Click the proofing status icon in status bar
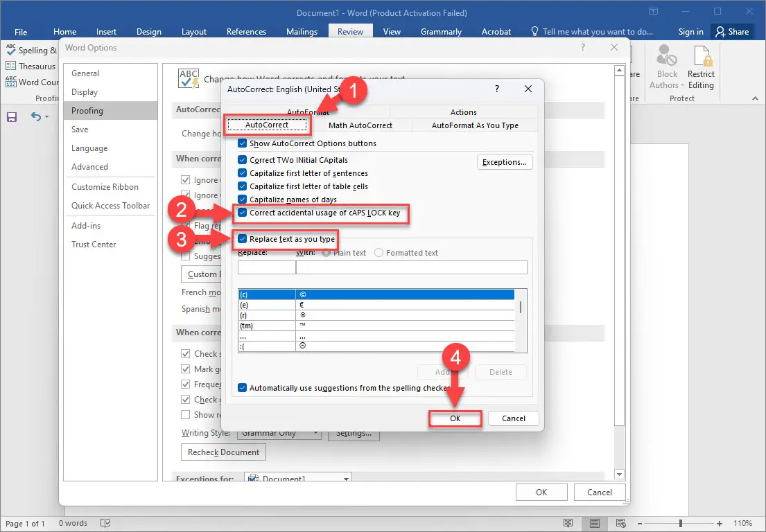 [105, 523]
